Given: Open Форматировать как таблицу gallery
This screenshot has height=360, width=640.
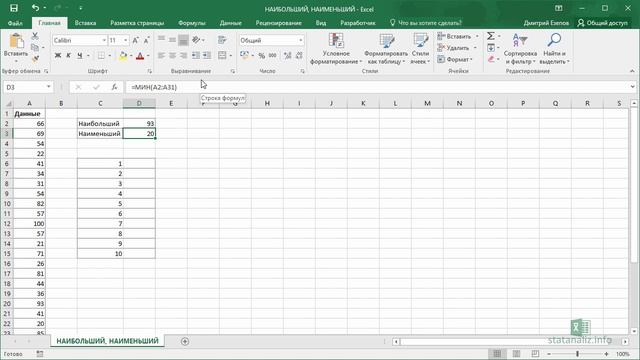Looking at the screenshot, I should point(386,49).
